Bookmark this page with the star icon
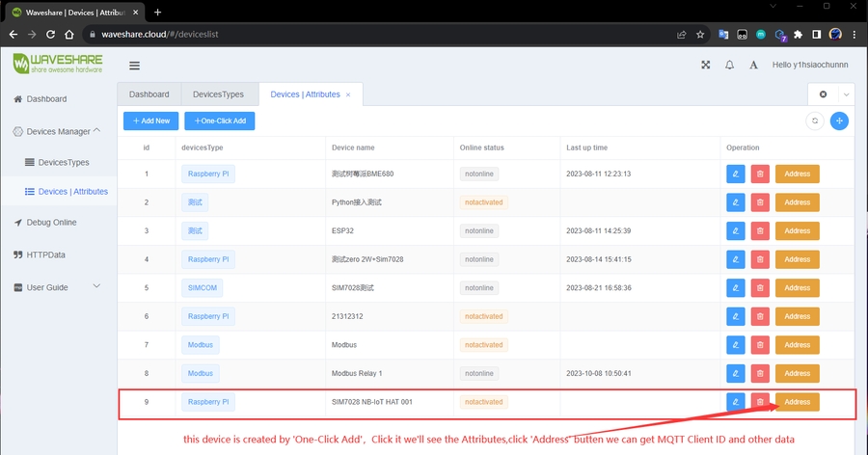The image size is (868, 455). click(700, 34)
